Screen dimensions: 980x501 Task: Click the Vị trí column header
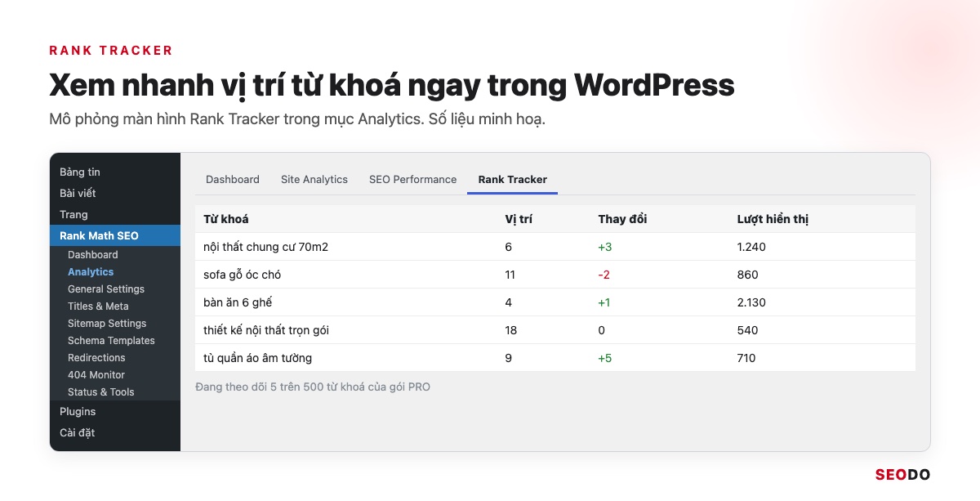coord(519,219)
